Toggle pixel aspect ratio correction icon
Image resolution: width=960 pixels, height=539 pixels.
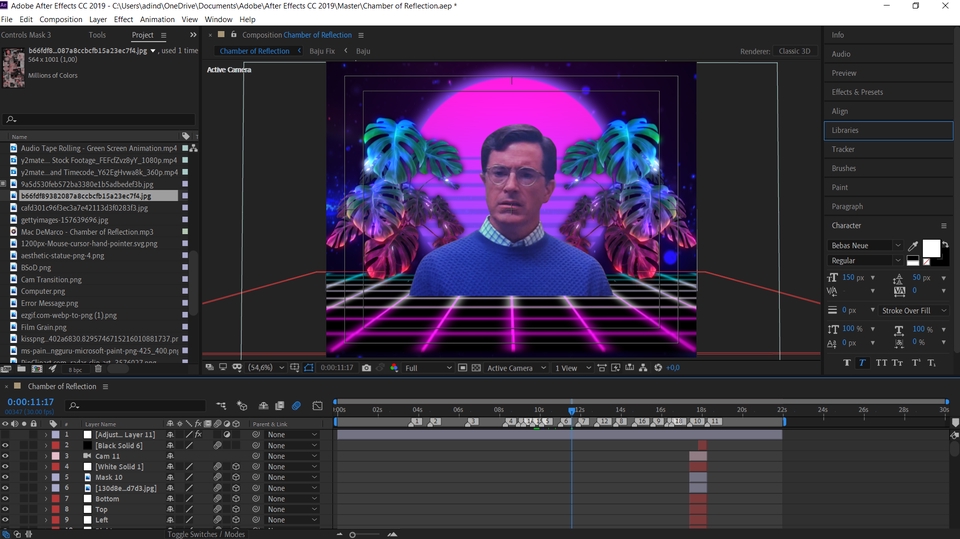(602, 368)
